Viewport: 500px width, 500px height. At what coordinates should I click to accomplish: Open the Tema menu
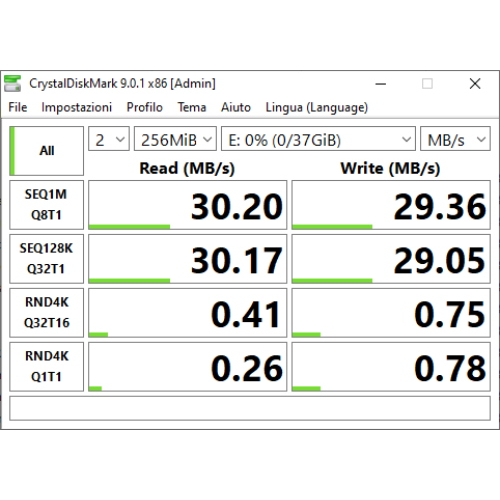(x=192, y=107)
